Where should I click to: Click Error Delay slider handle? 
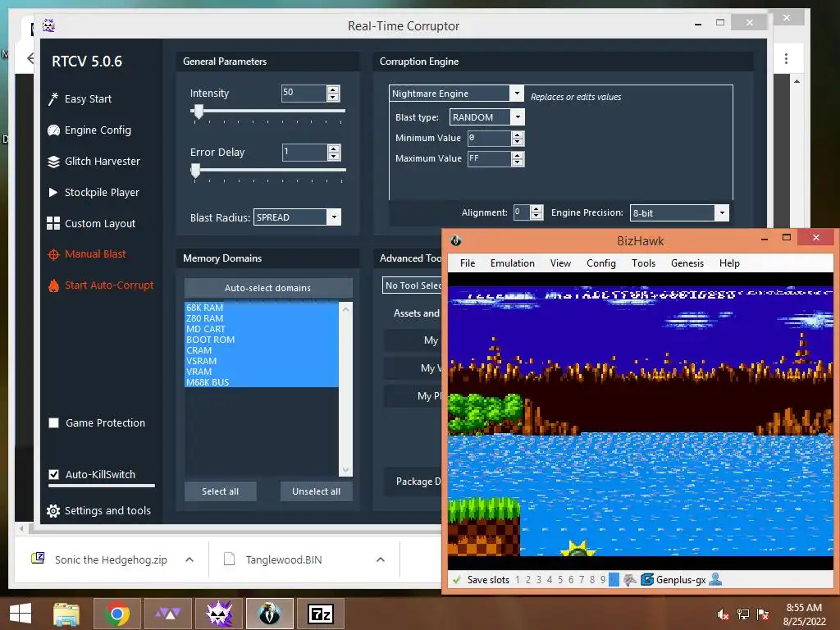[x=195, y=171]
